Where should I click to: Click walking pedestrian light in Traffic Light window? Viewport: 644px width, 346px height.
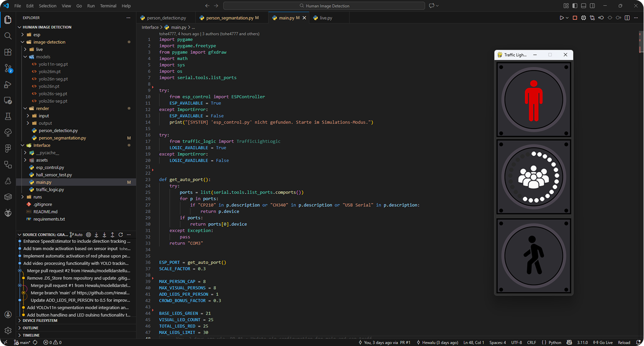tap(534, 255)
